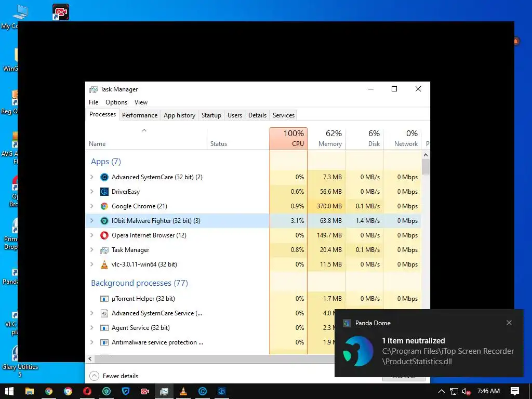
Task: Expand Antimalware service protection row
Action: click(91, 342)
